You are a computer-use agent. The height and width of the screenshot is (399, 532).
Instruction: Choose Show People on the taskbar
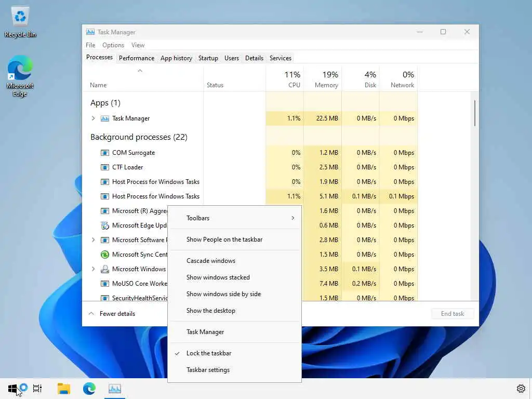[x=234, y=240]
